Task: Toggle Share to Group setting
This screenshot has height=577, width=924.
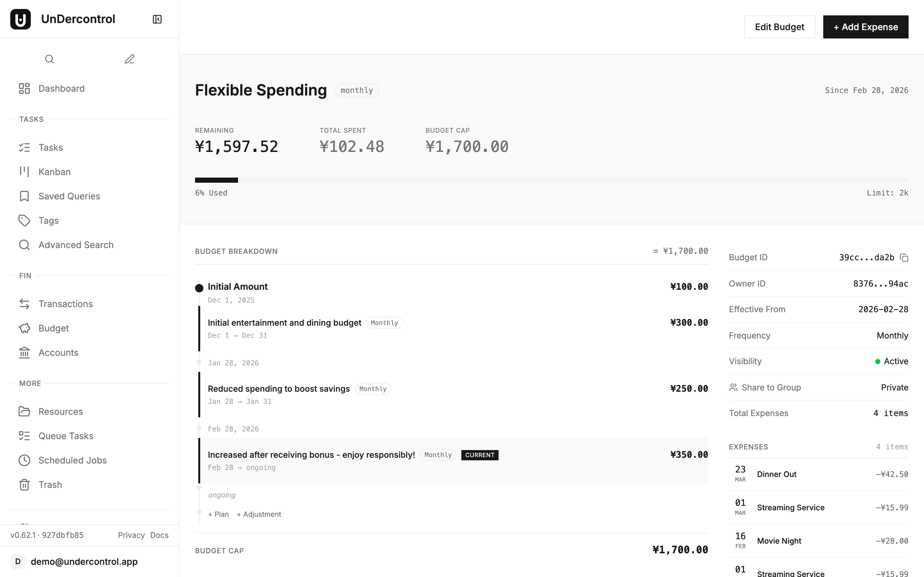Action: pos(894,388)
